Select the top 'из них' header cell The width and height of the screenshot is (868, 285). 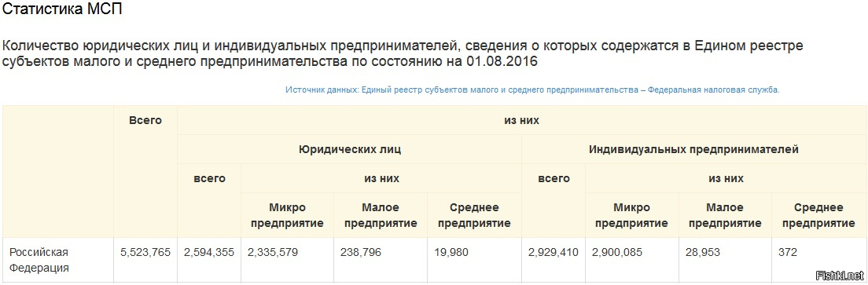(x=521, y=120)
